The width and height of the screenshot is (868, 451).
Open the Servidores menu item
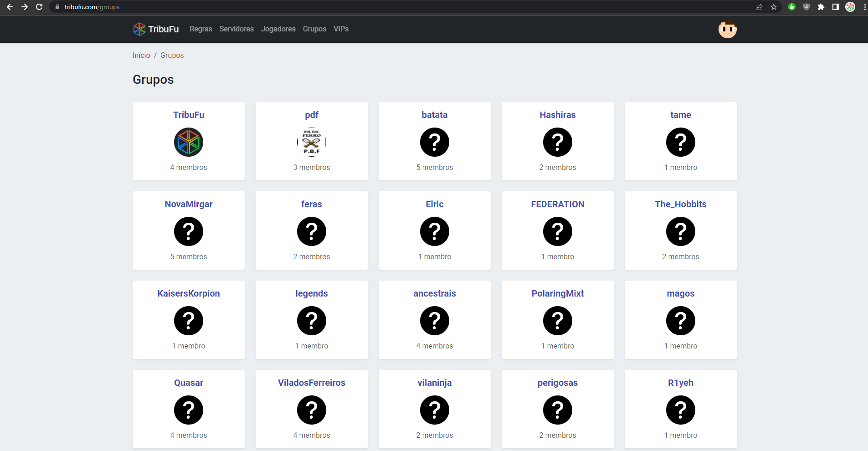tap(236, 29)
